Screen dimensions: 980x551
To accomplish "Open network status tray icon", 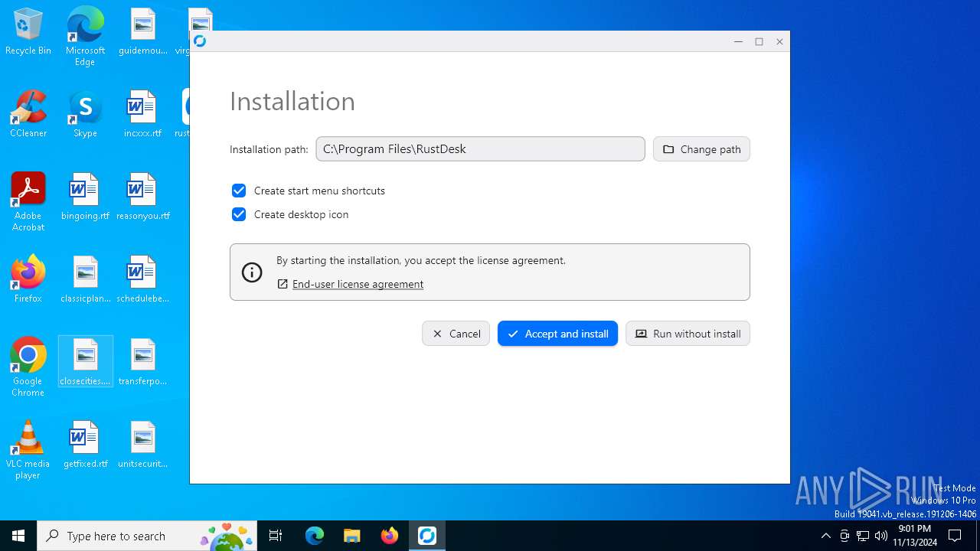I will 863,536.
